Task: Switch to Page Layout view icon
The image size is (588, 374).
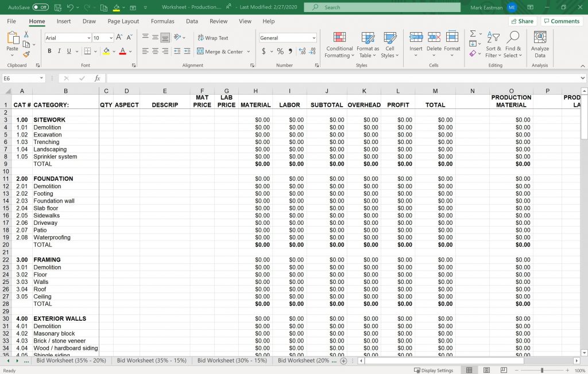Action: click(x=486, y=370)
